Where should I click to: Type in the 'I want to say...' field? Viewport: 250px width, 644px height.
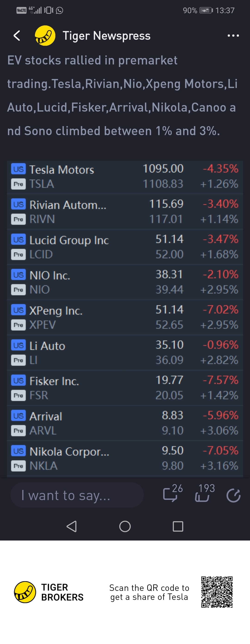(x=77, y=495)
